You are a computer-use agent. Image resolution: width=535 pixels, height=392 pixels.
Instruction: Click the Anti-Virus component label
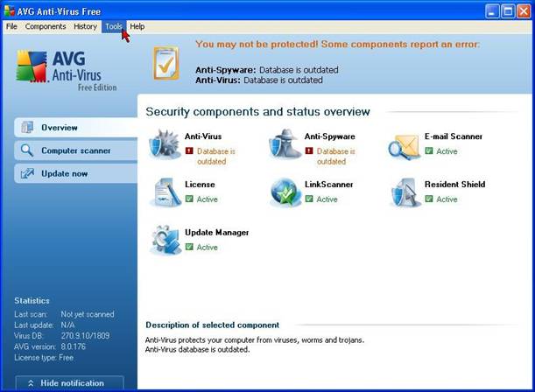coord(203,136)
